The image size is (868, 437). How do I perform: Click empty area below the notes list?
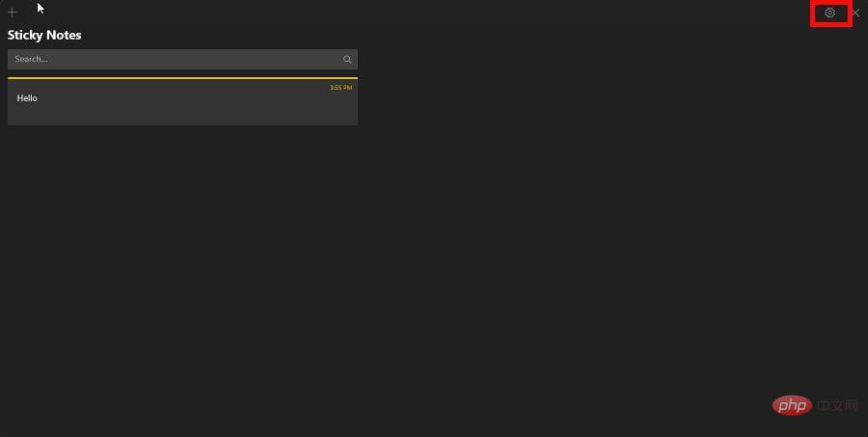tap(182, 266)
